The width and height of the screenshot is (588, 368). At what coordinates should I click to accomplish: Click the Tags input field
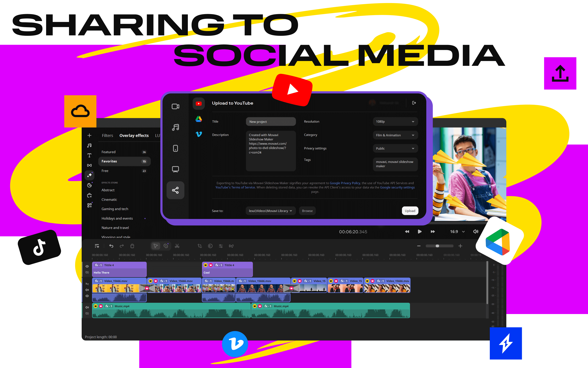point(395,164)
